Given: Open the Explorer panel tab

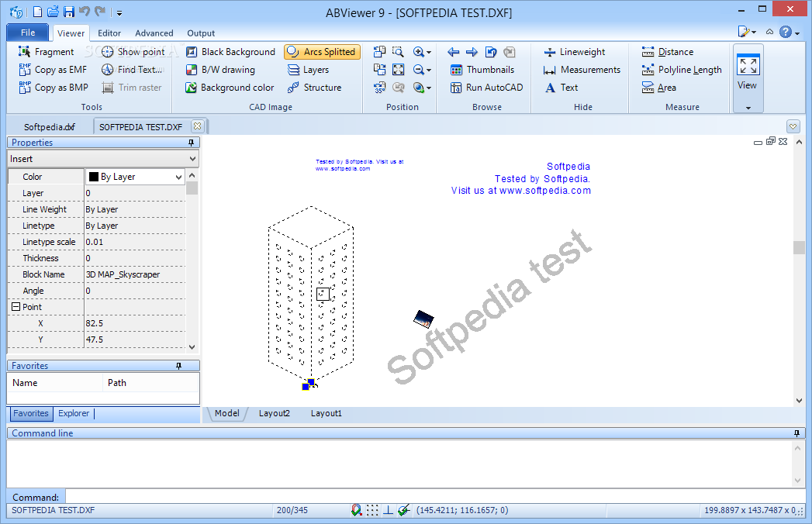Looking at the screenshot, I should (x=73, y=413).
